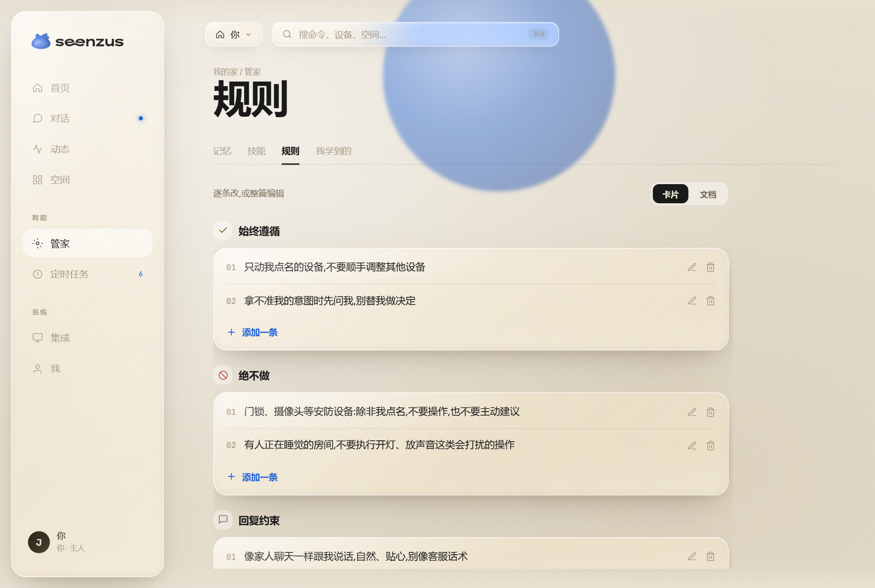Open the 你 home dropdown
Screen dimensions: 875x588
[x=234, y=35]
